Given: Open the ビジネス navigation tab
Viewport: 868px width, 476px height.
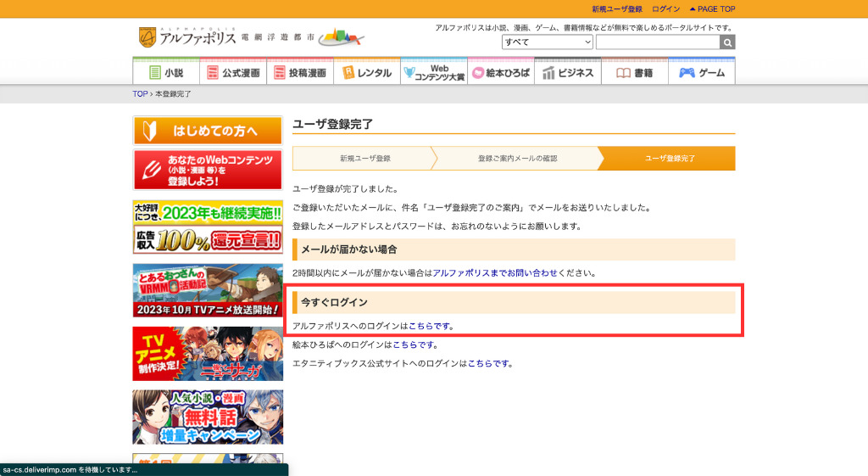Looking at the screenshot, I should 568,72.
